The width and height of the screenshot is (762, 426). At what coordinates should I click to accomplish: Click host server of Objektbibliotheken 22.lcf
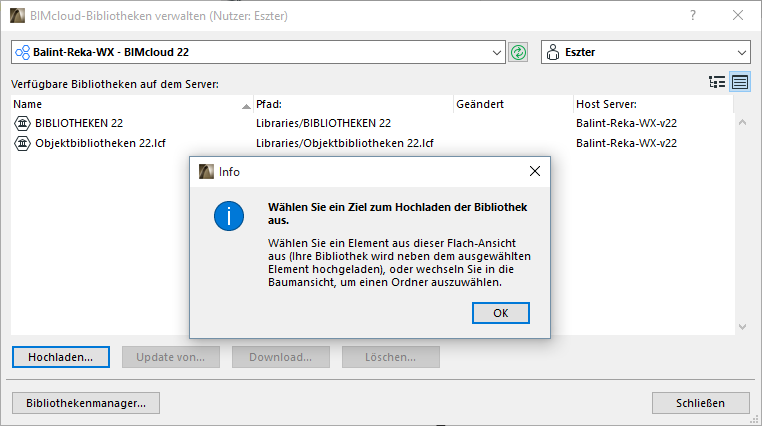[x=626, y=143]
